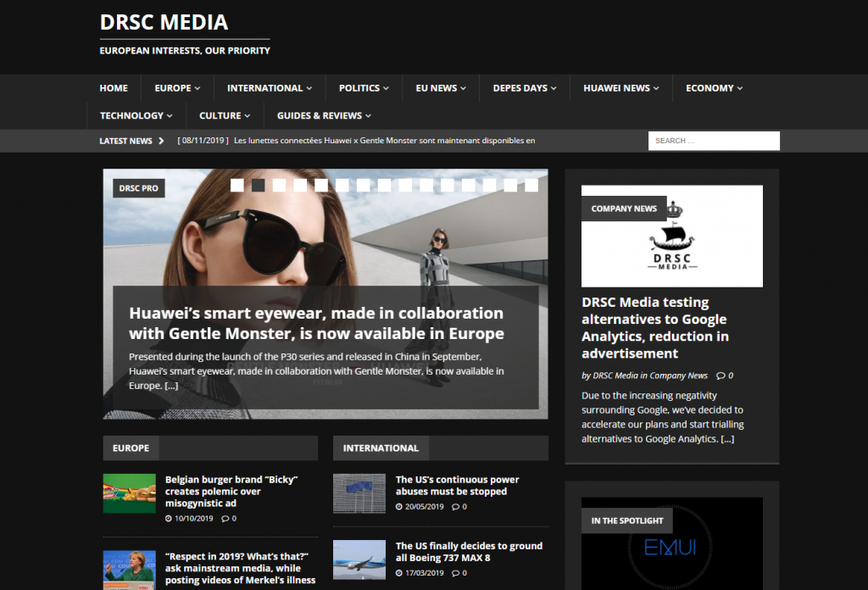Expand the Technology dropdown chevron
The height and width of the screenshot is (590, 868).
[x=170, y=116]
